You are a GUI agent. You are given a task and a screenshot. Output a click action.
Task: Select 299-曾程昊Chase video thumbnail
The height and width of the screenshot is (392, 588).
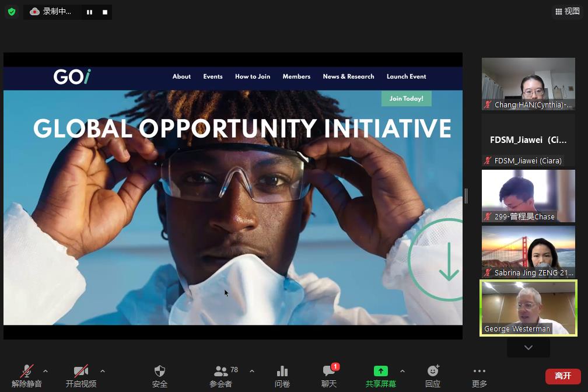(x=528, y=196)
